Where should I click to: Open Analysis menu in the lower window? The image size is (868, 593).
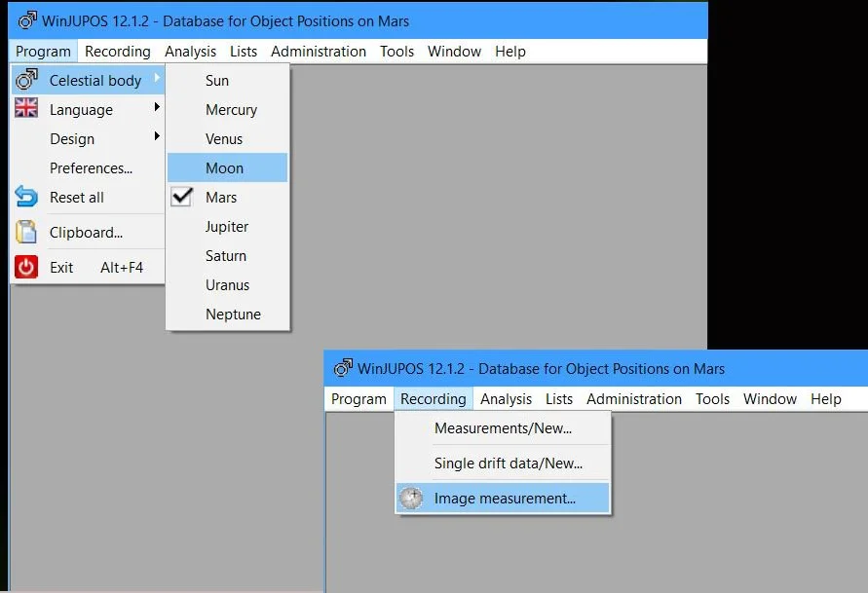tap(506, 399)
